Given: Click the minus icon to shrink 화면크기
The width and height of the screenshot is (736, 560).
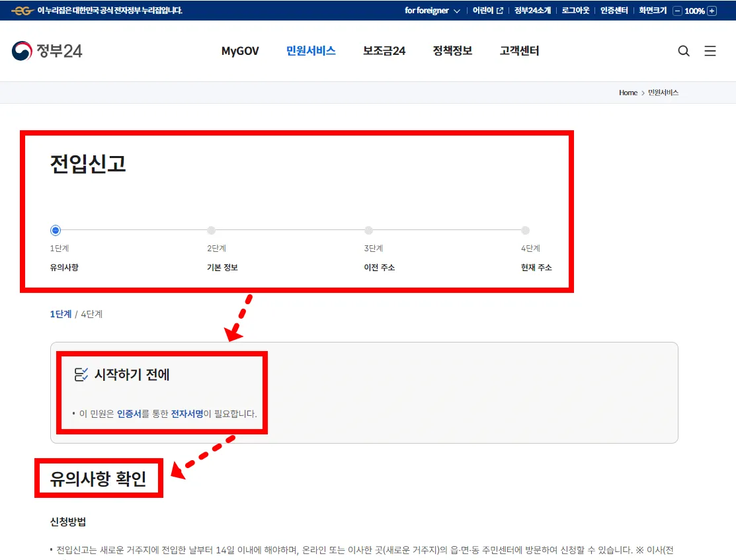Looking at the screenshot, I should click(x=676, y=11).
